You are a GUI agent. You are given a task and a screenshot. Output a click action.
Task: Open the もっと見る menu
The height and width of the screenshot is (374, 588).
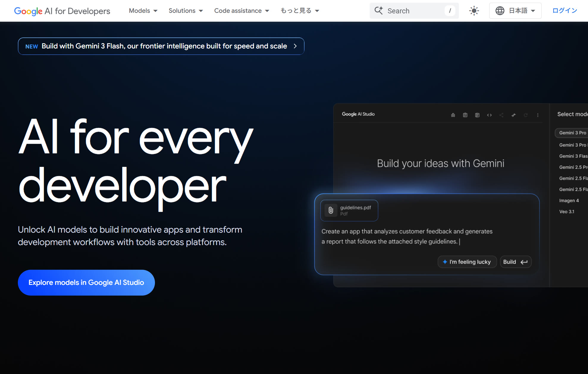pos(300,11)
